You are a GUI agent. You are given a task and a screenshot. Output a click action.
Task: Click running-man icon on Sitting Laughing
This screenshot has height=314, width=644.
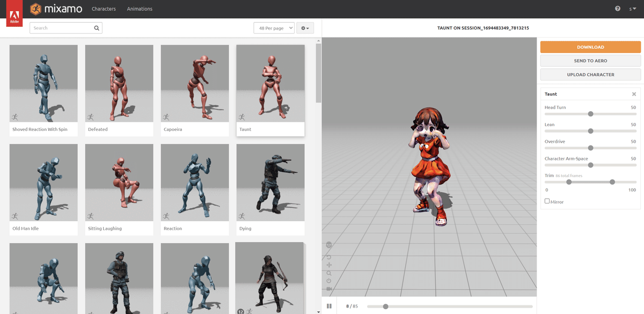click(x=90, y=216)
